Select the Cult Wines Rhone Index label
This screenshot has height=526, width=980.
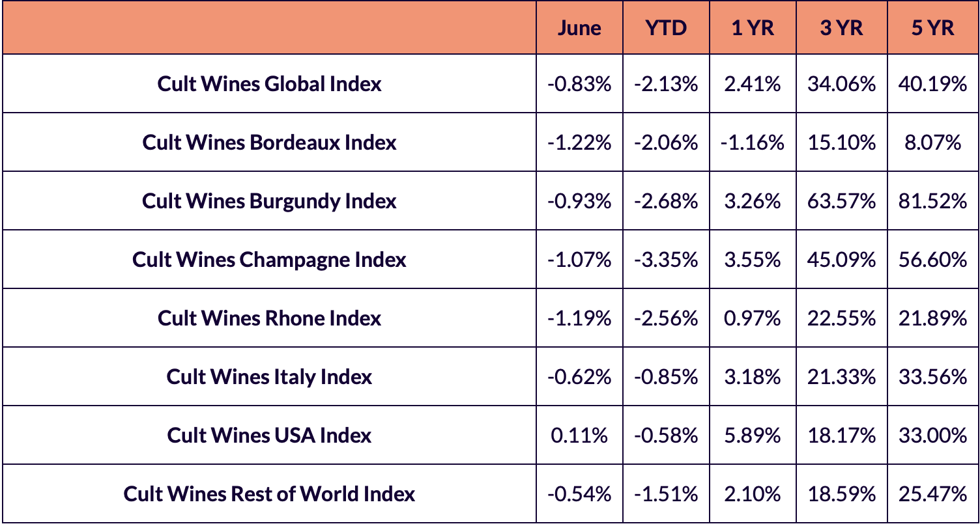(x=269, y=318)
